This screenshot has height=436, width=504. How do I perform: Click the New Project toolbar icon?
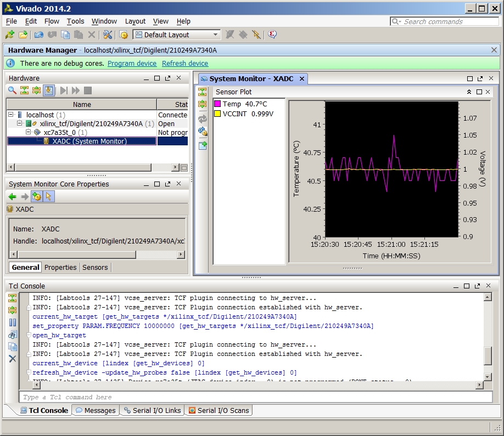pyautogui.click(x=10, y=35)
